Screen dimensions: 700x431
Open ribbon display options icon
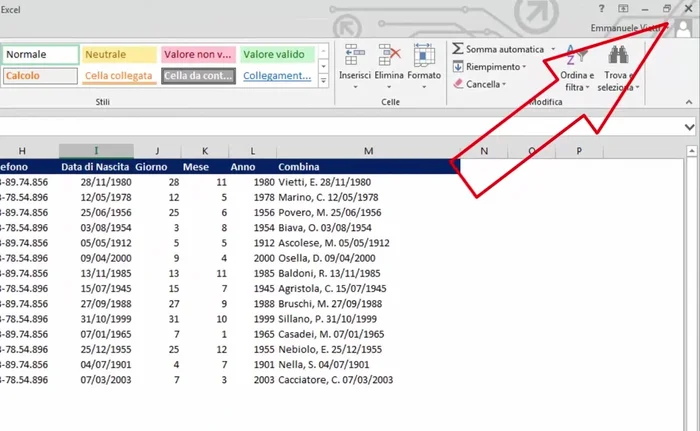click(623, 8)
